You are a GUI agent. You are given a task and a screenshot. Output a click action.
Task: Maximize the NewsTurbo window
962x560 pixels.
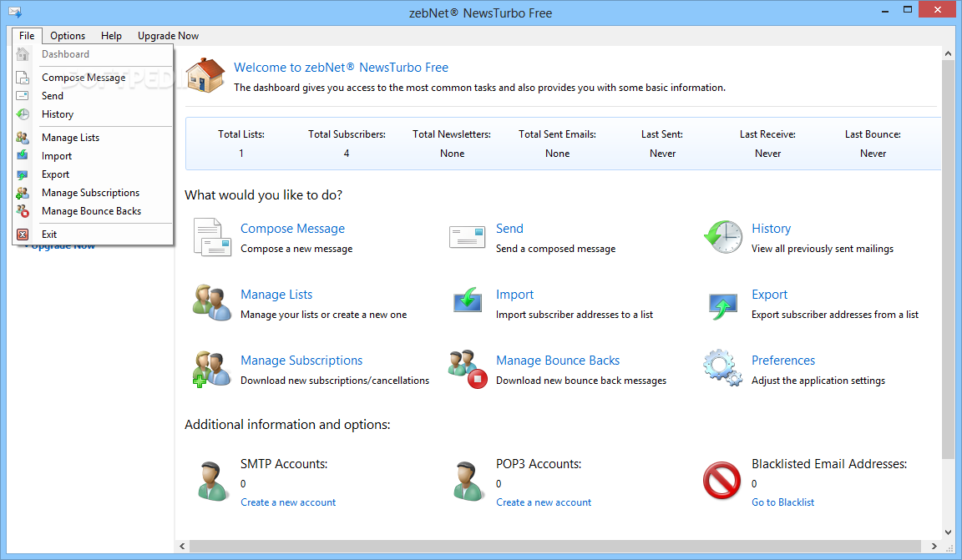tap(908, 10)
